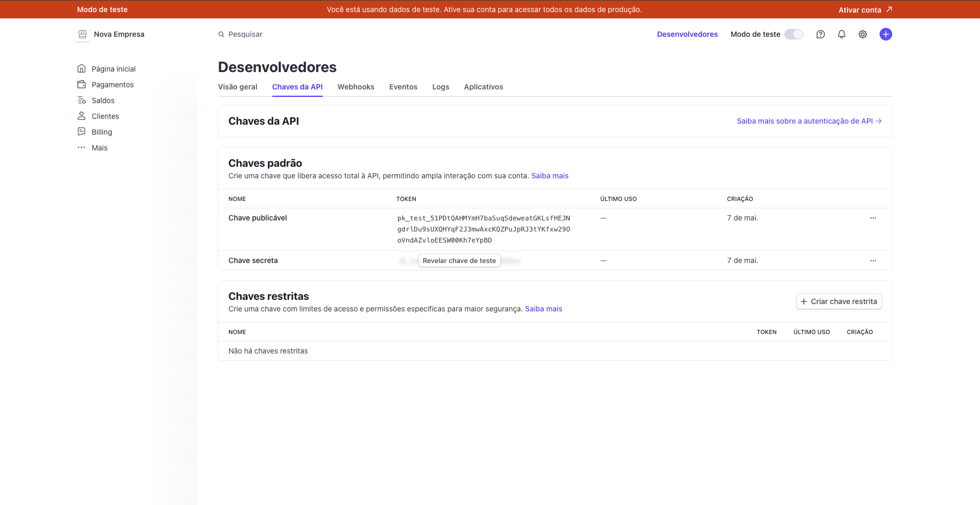Image resolution: width=980 pixels, height=505 pixels.
Task: Click the ellipsis icon beside Mais
Action: point(81,147)
